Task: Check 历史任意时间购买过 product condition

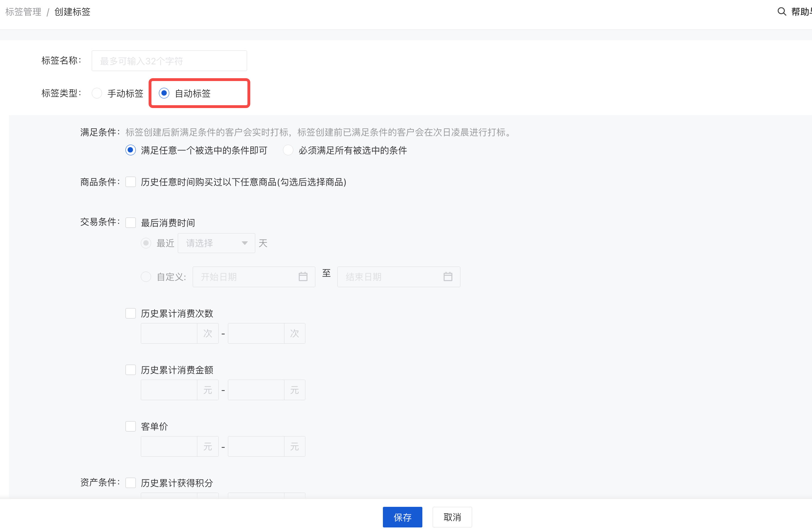Action: tap(130, 182)
